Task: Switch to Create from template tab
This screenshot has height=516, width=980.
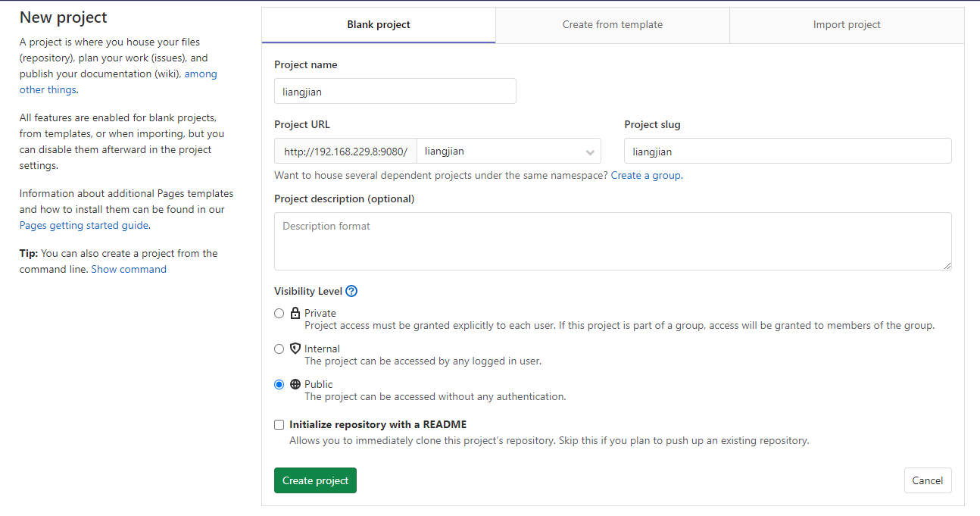Action: [612, 25]
